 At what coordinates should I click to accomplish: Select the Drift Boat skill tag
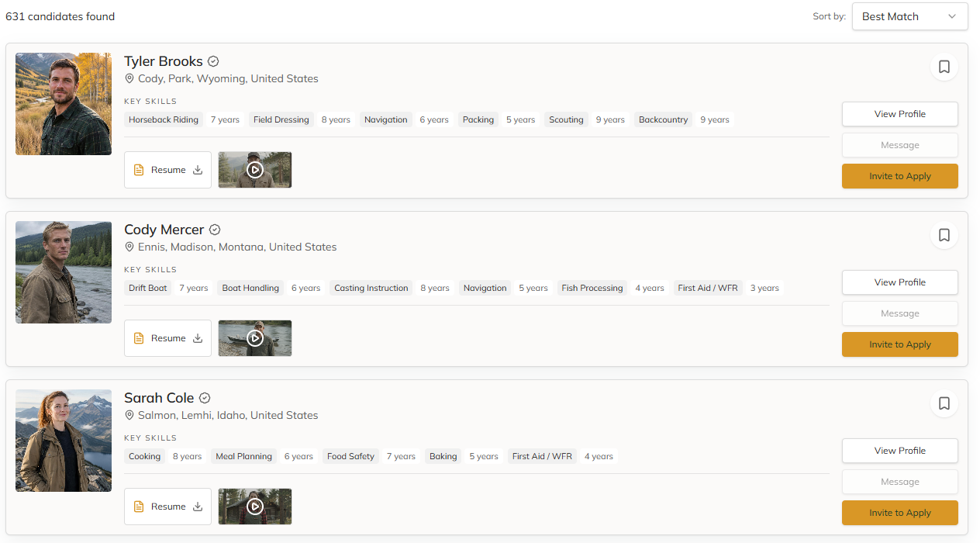[x=148, y=288]
